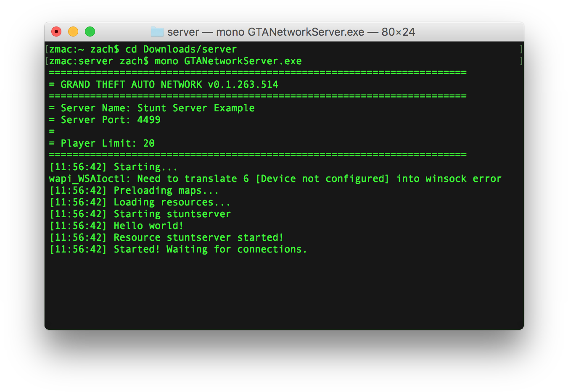The image size is (568, 392).
Task: Click the 'cd Downloads/server' command text
Action: point(182,49)
